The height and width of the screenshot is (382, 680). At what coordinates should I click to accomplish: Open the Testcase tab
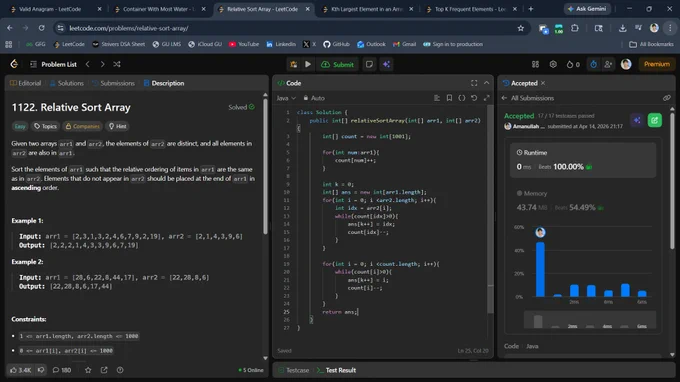coord(294,370)
